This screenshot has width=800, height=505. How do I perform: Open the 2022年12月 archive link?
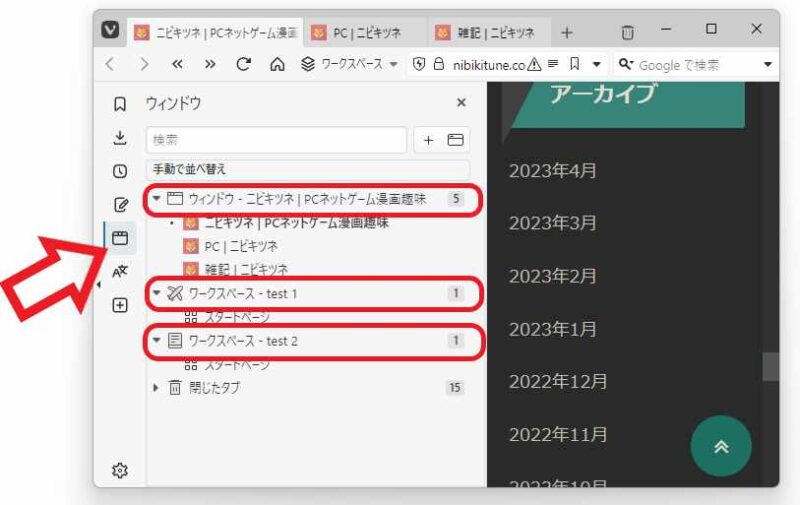[558, 382]
